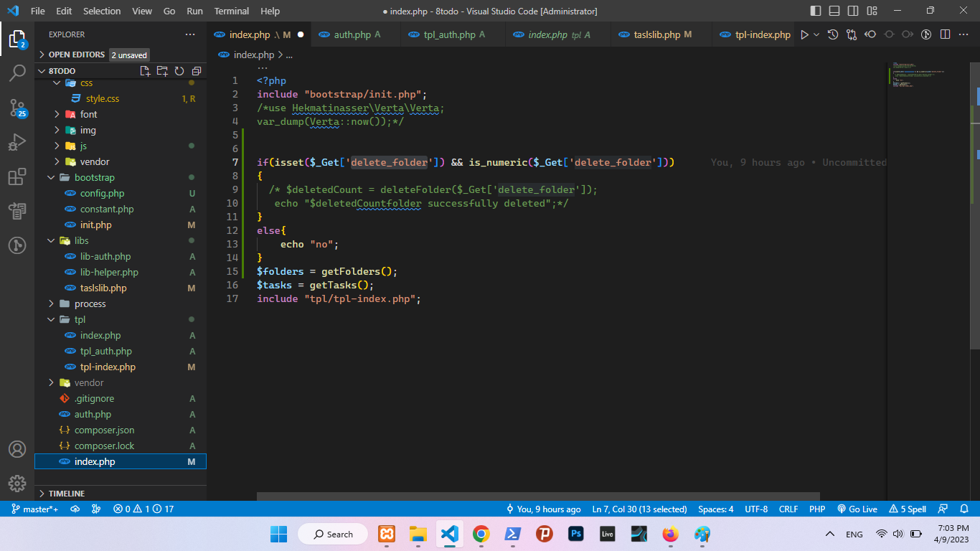Change UTF-8 encoding in status bar
Viewport: 980px width, 551px height.
tap(756, 509)
